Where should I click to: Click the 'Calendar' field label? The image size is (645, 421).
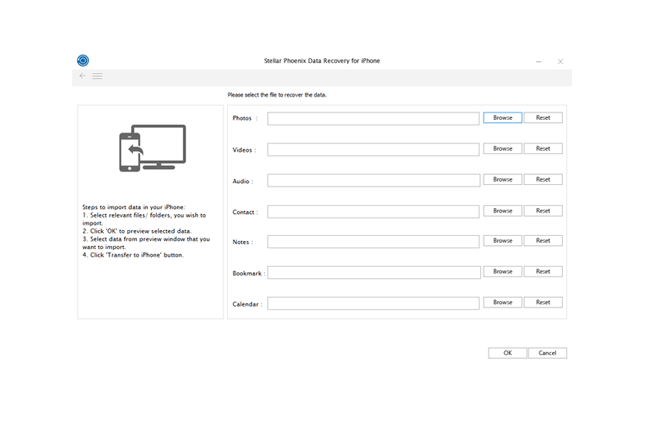point(246,305)
